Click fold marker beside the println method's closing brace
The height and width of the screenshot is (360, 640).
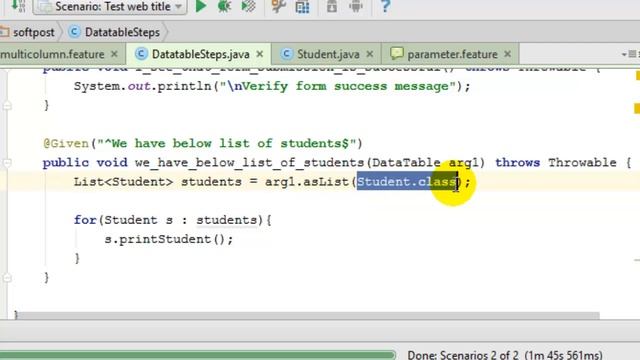[x=7, y=106]
